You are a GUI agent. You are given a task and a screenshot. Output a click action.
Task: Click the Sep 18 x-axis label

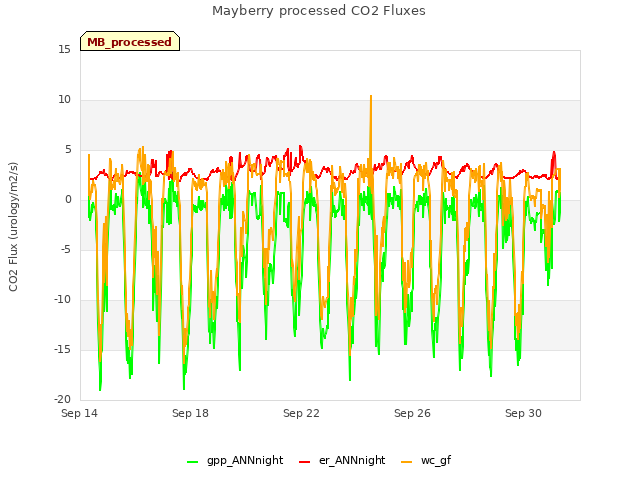click(x=190, y=413)
